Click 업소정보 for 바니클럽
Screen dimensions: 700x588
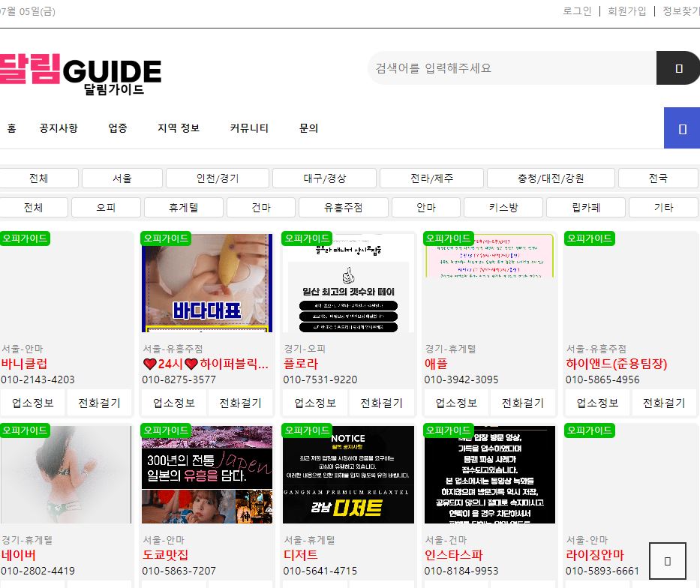click(x=32, y=403)
